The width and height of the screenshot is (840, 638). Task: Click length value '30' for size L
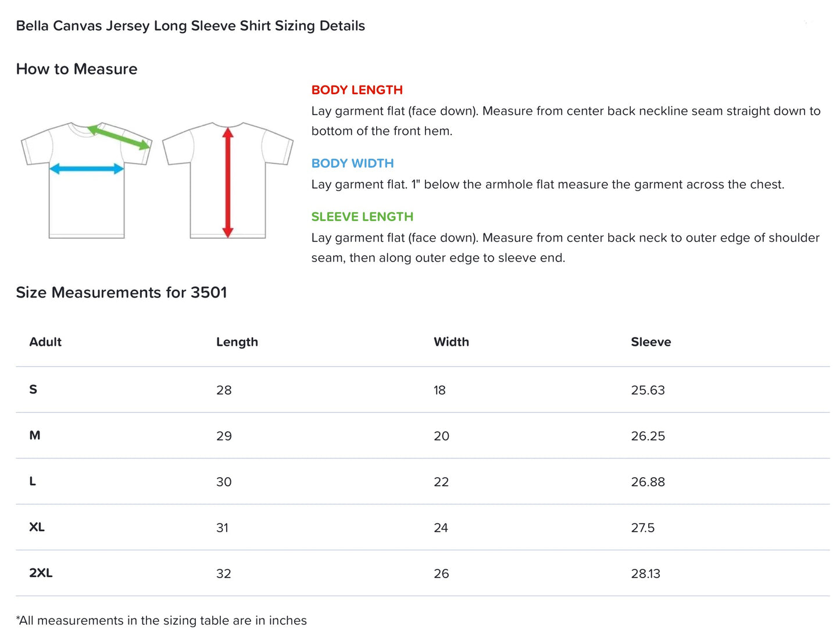pos(224,482)
